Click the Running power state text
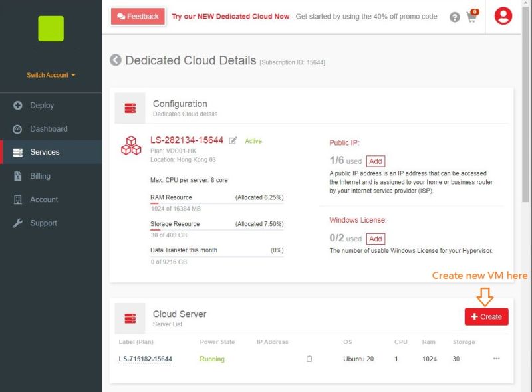This screenshot has width=532, height=392. tap(212, 359)
